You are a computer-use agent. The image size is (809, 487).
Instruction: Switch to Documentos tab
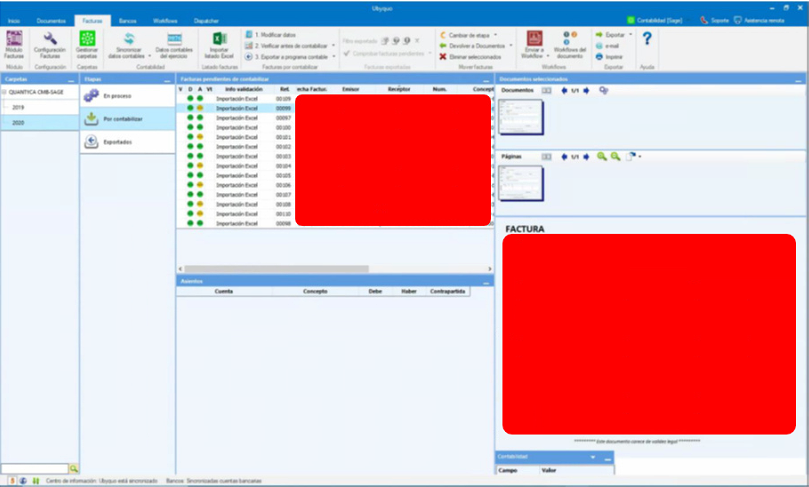point(51,21)
